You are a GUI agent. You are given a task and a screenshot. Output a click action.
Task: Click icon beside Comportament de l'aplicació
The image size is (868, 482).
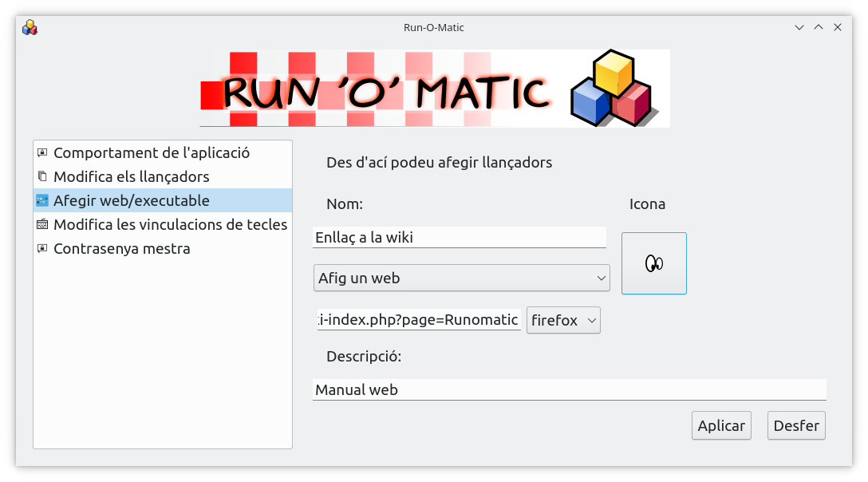(42, 153)
